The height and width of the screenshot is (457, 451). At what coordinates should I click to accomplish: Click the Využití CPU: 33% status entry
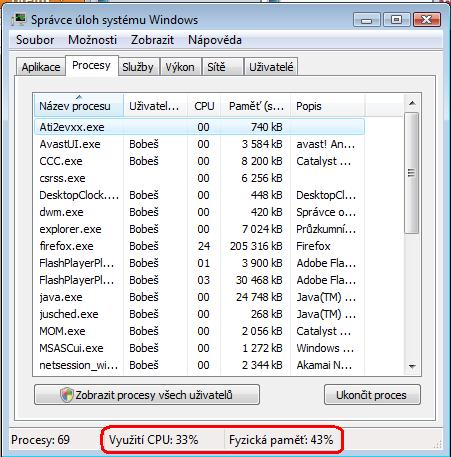154,440
